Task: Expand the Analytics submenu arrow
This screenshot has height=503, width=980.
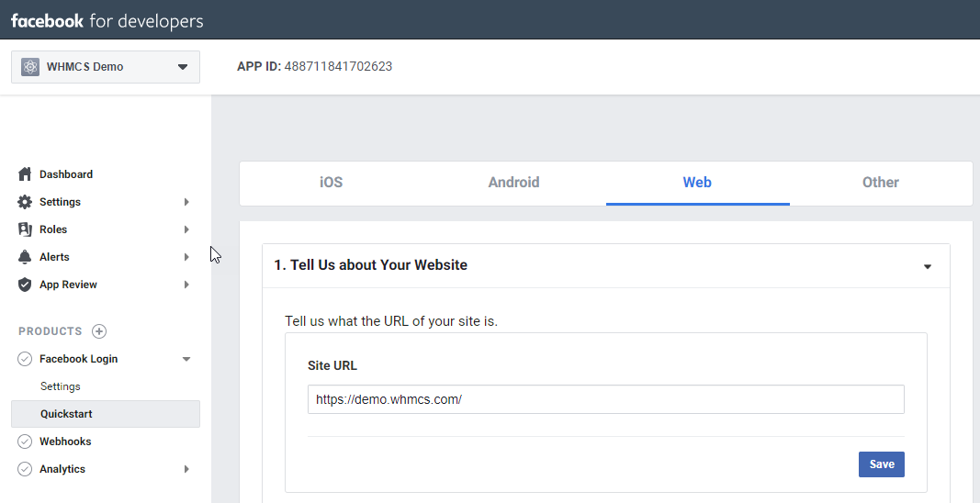Action: [186, 469]
